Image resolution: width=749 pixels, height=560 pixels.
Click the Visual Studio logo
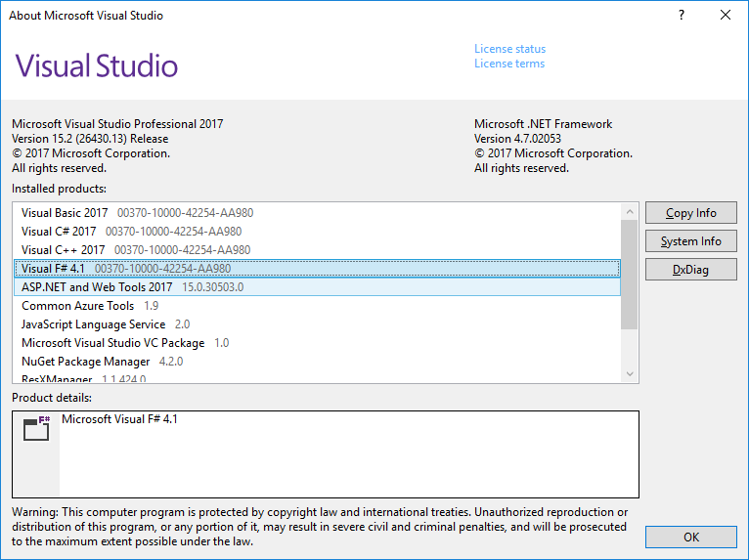[x=97, y=65]
